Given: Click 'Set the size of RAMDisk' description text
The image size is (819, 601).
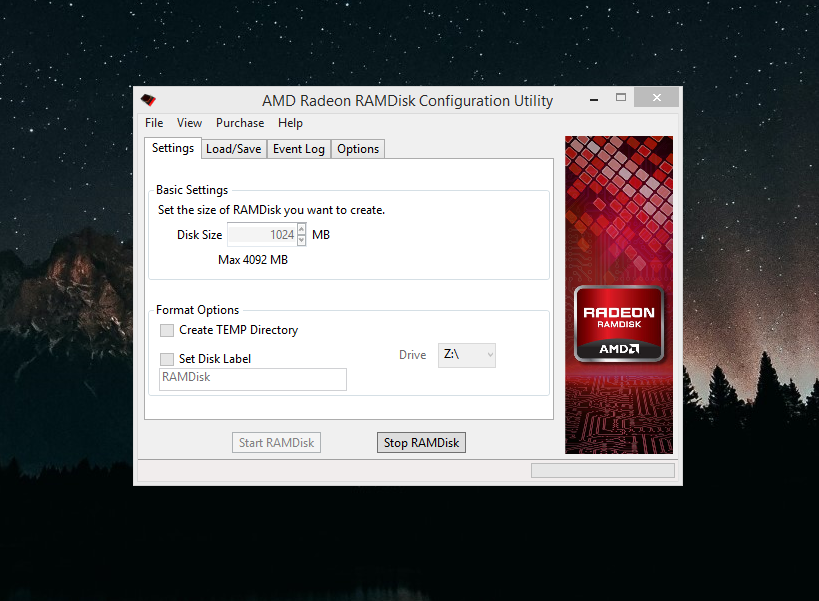Looking at the screenshot, I should (271, 210).
